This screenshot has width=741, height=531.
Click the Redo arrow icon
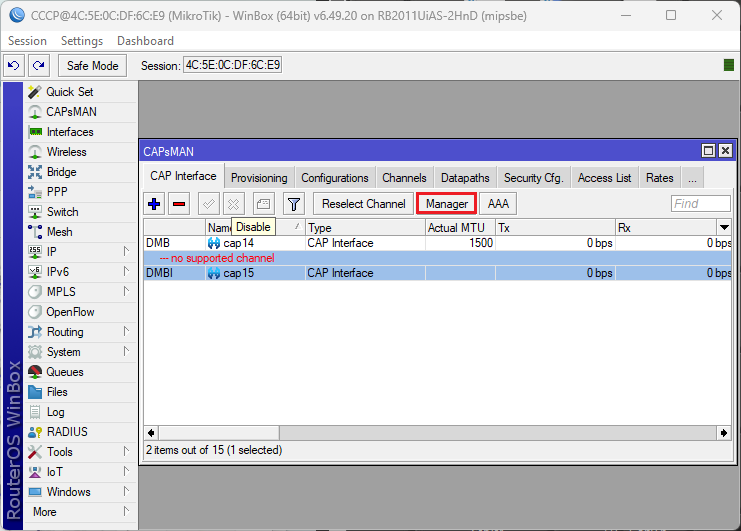[39, 65]
